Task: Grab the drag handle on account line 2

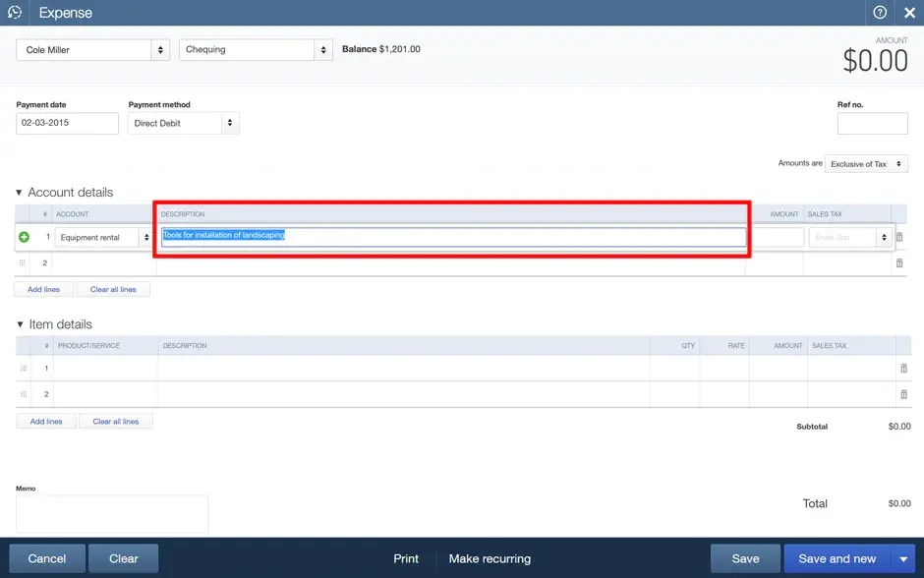Action: (x=23, y=262)
